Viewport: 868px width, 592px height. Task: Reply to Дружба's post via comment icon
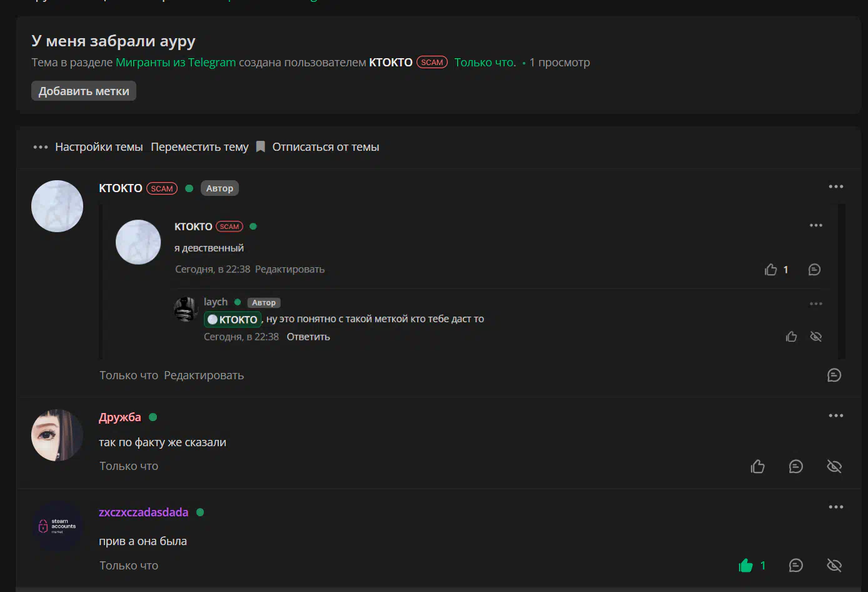(x=795, y=467)
